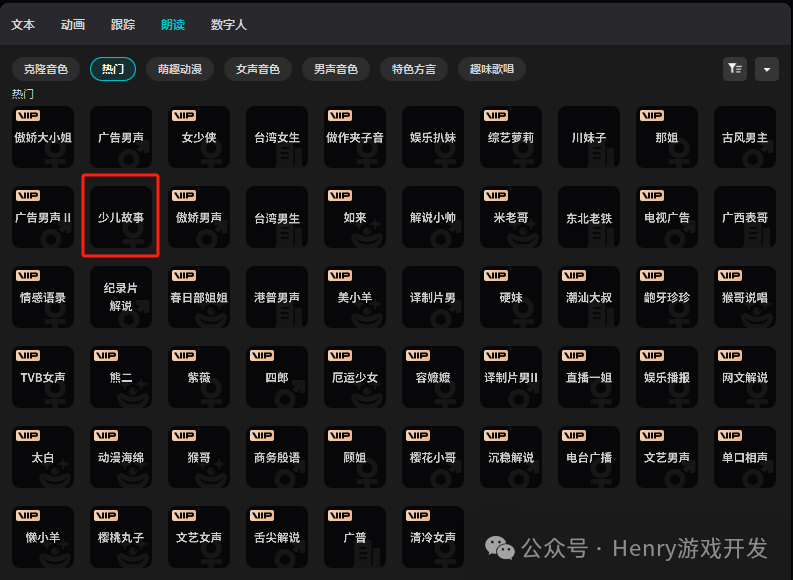This screenshot has width=793, height=580.
Task: Choose the 译制片男II voice card
Action: point(511,377)
